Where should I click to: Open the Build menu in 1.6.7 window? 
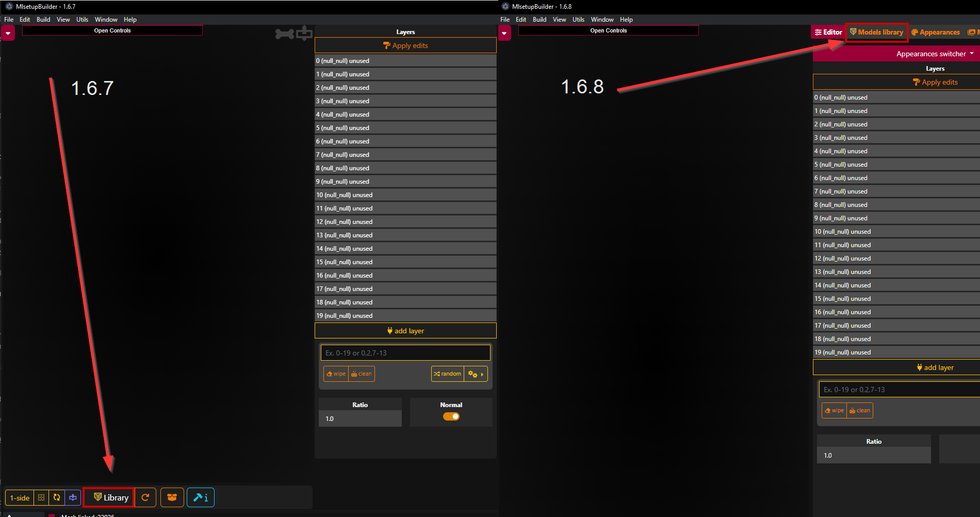coord(43,20)
